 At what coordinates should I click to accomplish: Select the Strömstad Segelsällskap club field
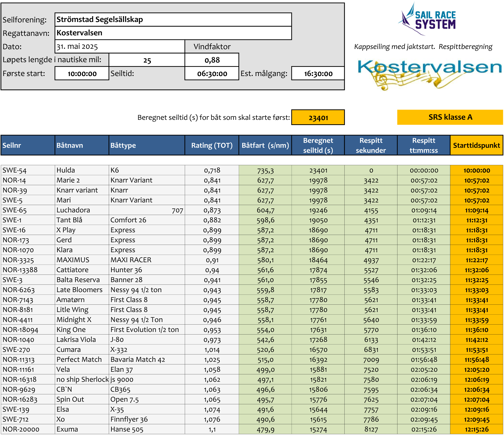173,19
